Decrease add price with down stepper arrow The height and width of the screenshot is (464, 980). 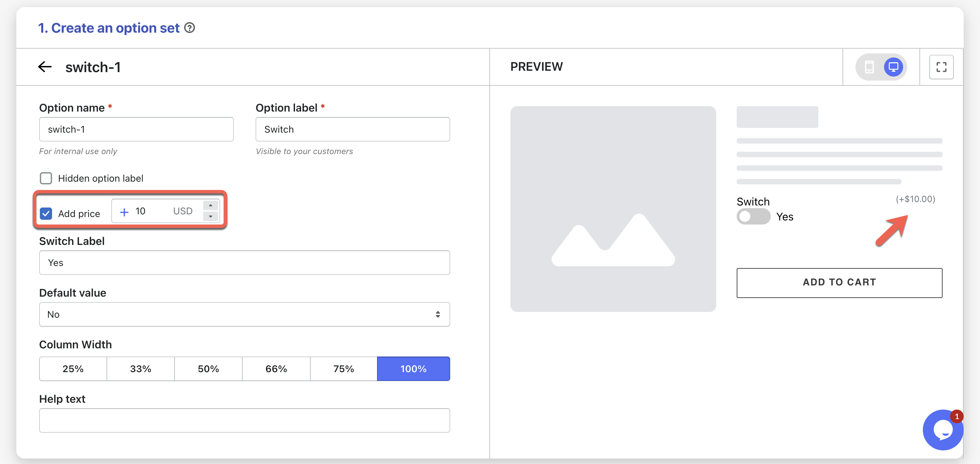click(210, 216)
